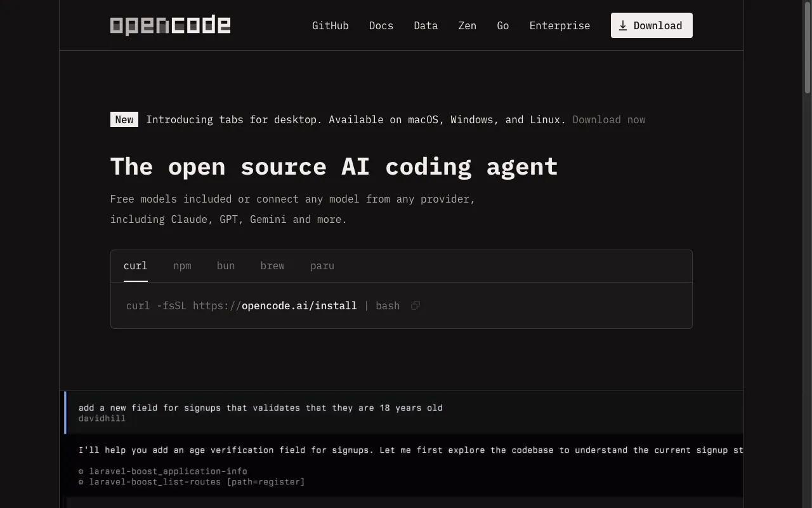The height and width of the screenshot is (508, 812).
Task: Click the curl install command text
Action: pyautogui.click(x=263, y=306)
